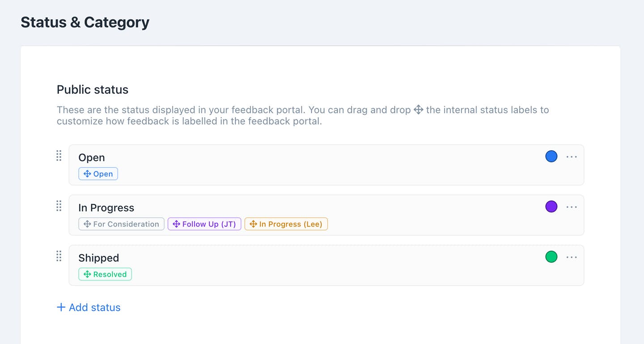
Task: Click the In Progress status title
Action: pos(106,208)
